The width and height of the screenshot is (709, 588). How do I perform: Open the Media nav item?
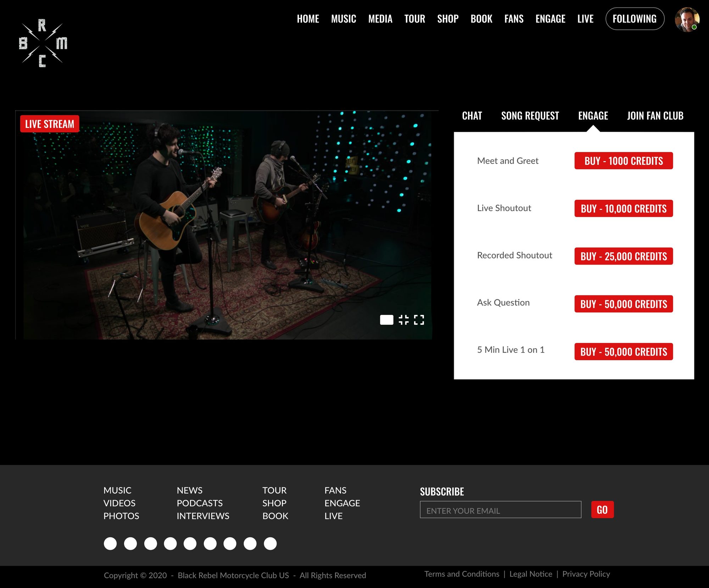[380, 19]
